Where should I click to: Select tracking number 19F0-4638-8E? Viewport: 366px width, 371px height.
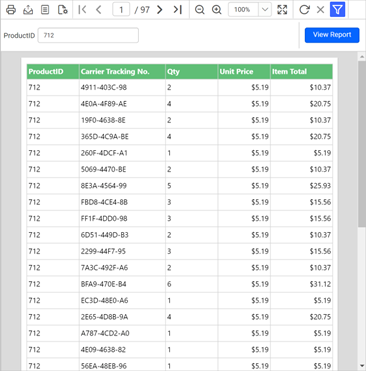(x=103, y=120)
